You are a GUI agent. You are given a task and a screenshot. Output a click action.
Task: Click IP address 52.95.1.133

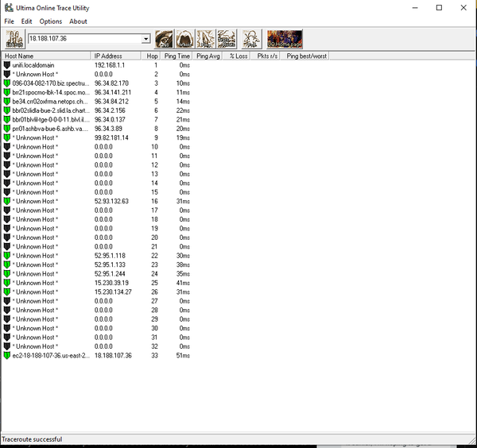[x=110, y=265]
